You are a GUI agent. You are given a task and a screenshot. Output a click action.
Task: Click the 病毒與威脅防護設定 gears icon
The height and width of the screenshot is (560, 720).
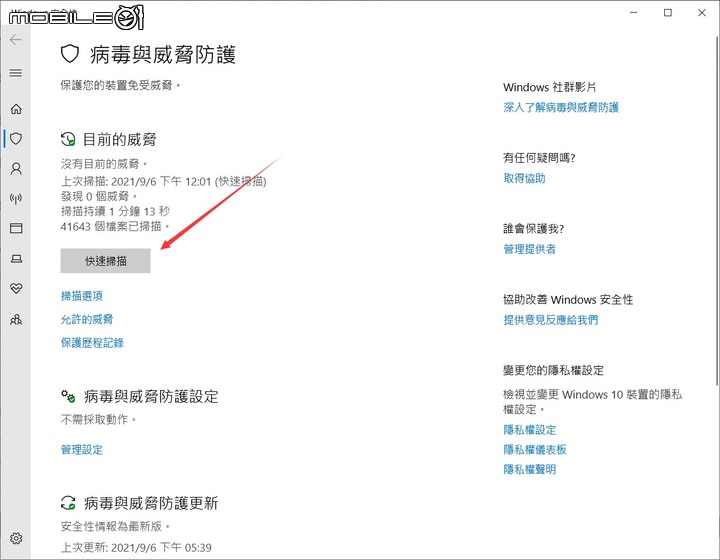(x=68, y=396)
